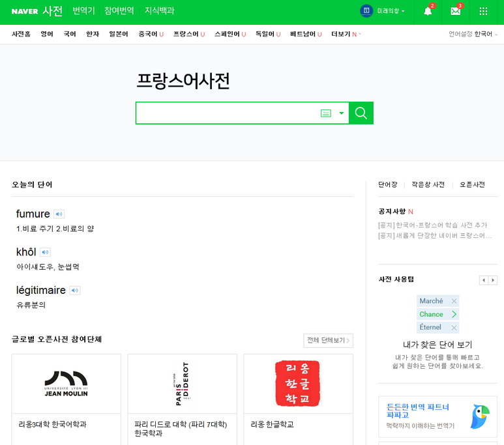
Task: Open the apps grid menu icon
Action: pyautogui.click(x=483, y=11)
